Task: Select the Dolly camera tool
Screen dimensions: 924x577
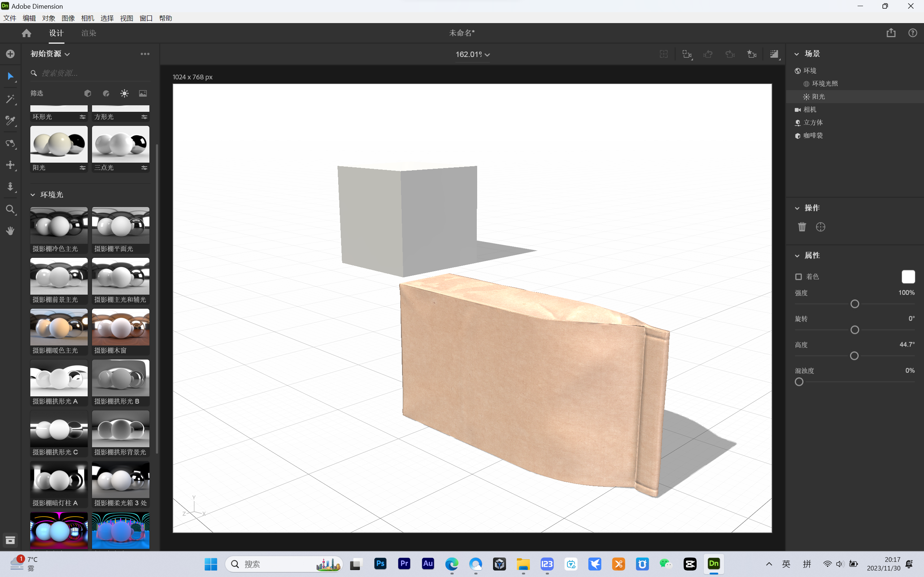Action: tap(10, 186)
